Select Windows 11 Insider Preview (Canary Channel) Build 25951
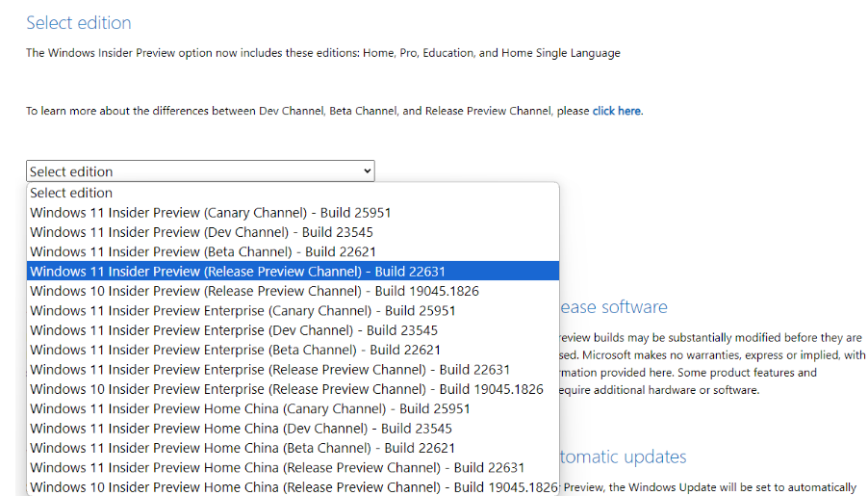This screenshot has width=868, height=496. click(x=293, y=213)
